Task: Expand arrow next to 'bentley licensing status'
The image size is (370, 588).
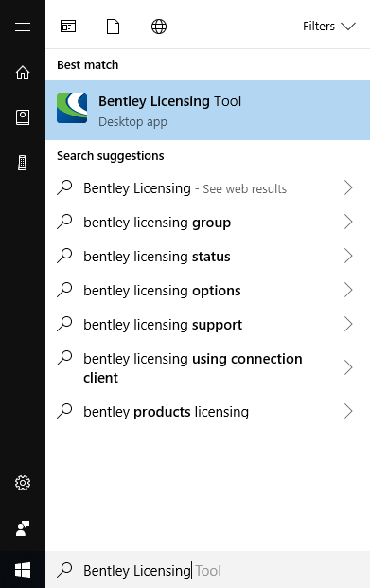Action: click(348, 256)
